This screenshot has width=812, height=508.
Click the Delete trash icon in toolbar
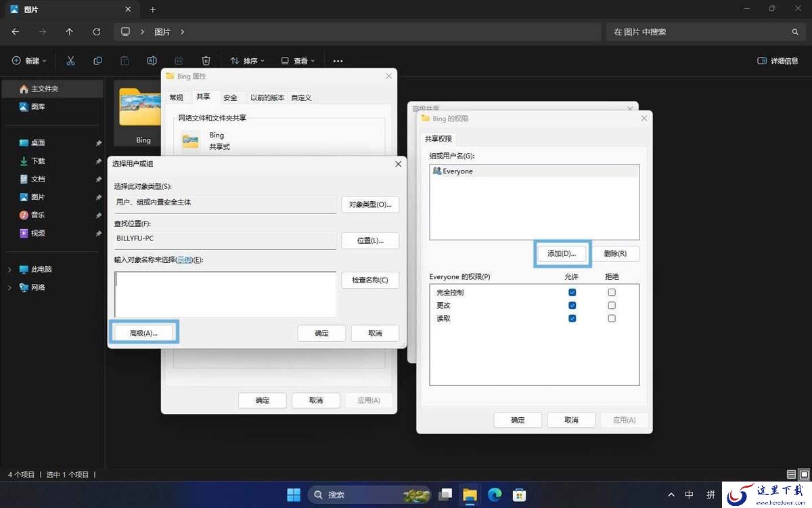[206, 61]
